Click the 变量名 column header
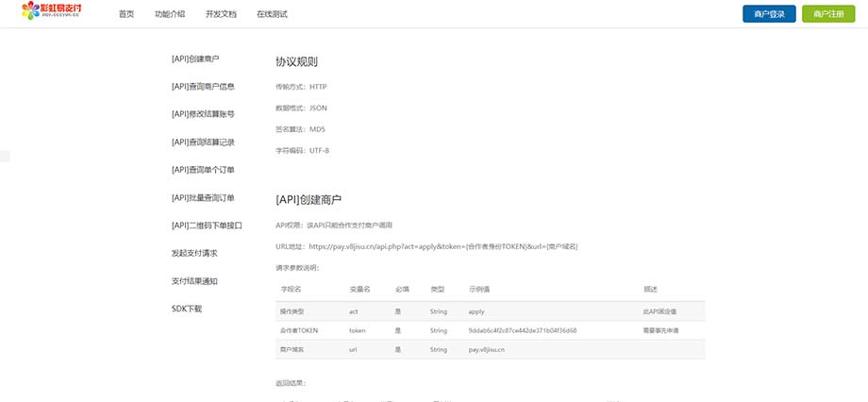This screenshot has width=868, height=402. click(359, 290)
